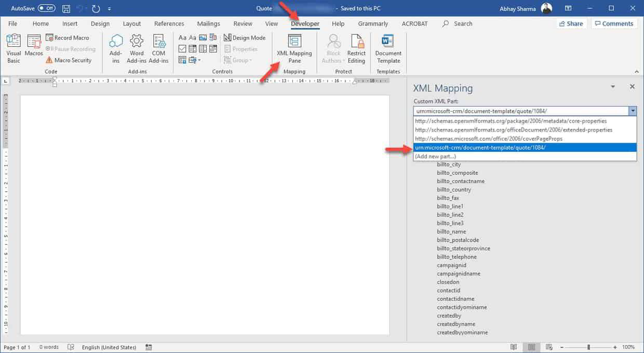The image size is (644, 353).
Task: Select extended-properties XML part
Action: pos(525,130)
